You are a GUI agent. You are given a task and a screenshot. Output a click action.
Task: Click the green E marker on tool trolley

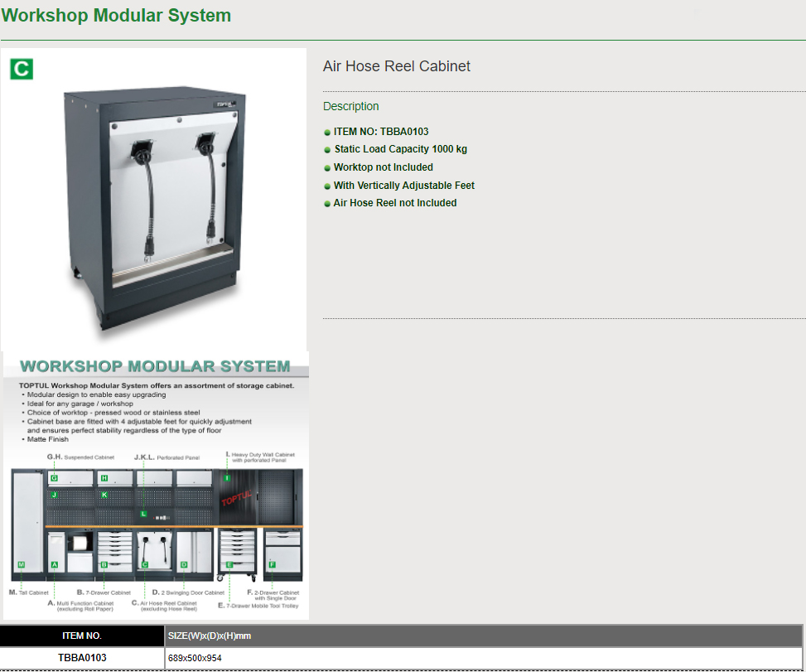coord(229,564)
